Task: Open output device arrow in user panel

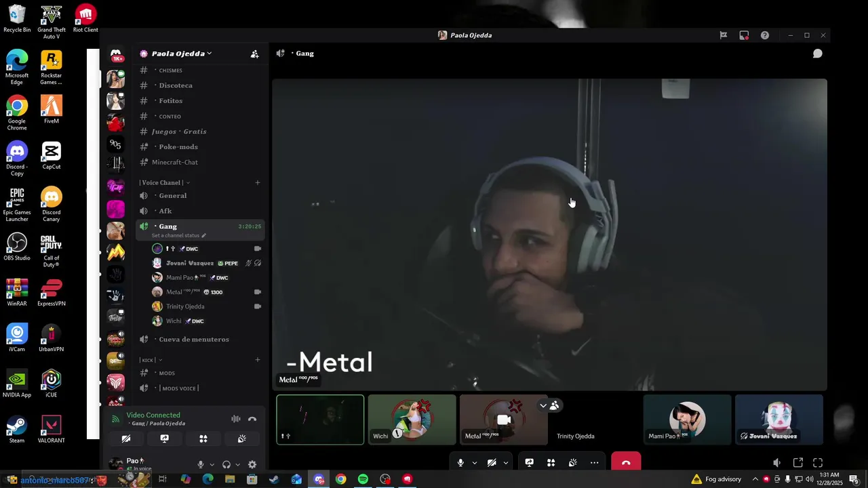Action: (x=237, y=464)
